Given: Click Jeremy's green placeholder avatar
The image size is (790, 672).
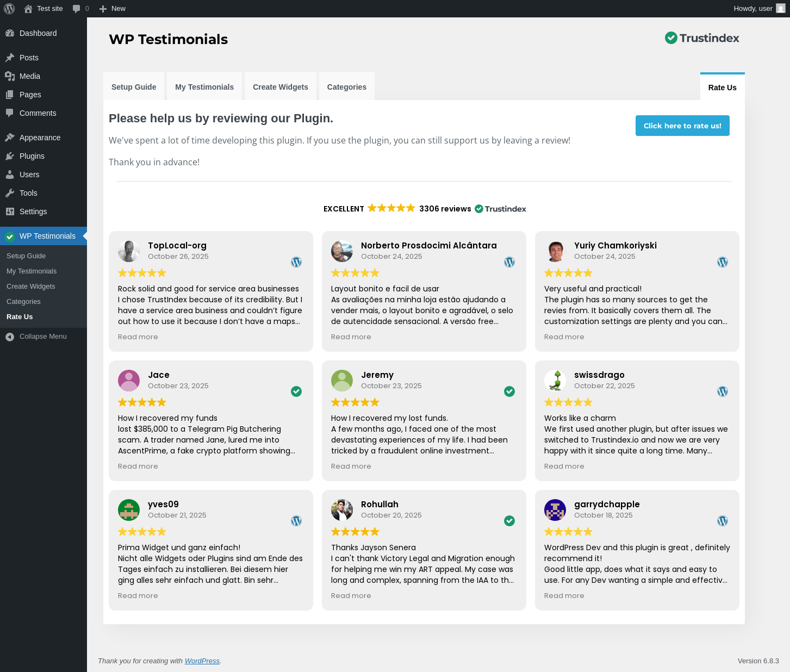Looking at the screenshot, I should click(x=342, y=381).
